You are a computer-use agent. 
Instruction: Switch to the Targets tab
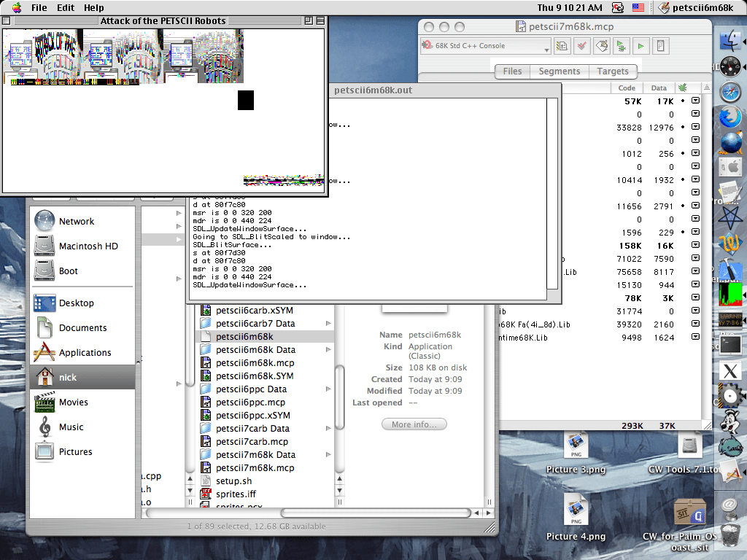(x=613, y=71)
